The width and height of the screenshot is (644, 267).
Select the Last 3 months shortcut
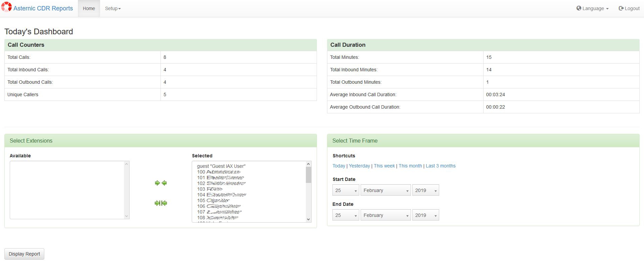pyautogui.click(x=441, y=166)
